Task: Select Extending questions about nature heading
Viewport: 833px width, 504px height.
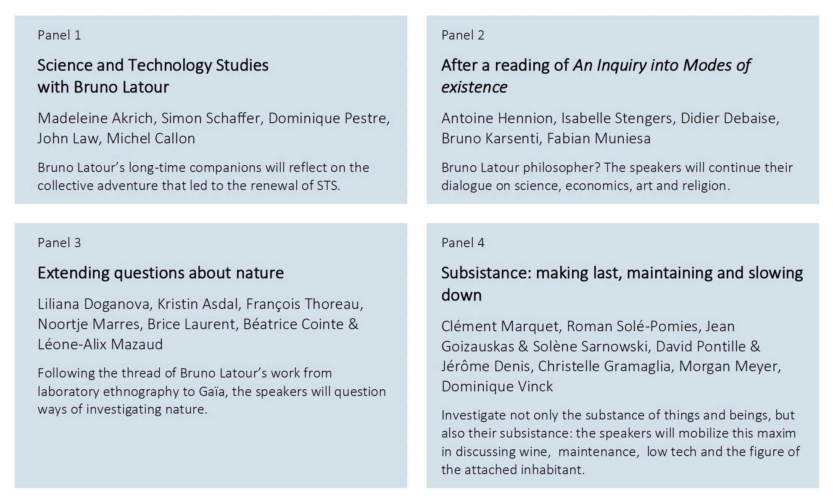Action: pyautogui.click(x=161, y=273)
